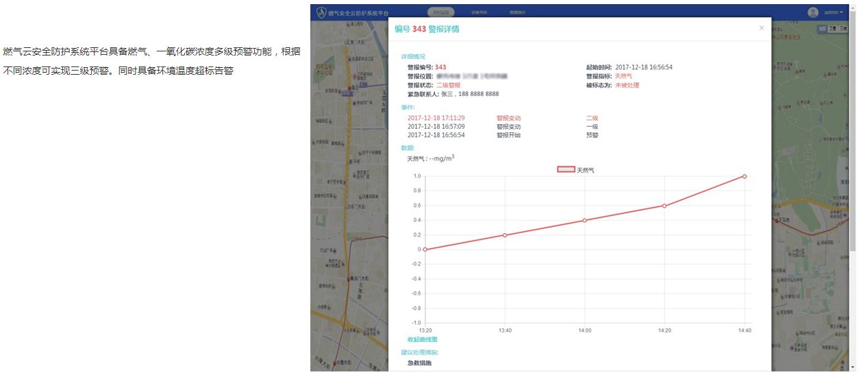The height and width of the screenshot is (379, 868).
Task: Click the 警报指标 value 天然气
Action: [623, 76]
